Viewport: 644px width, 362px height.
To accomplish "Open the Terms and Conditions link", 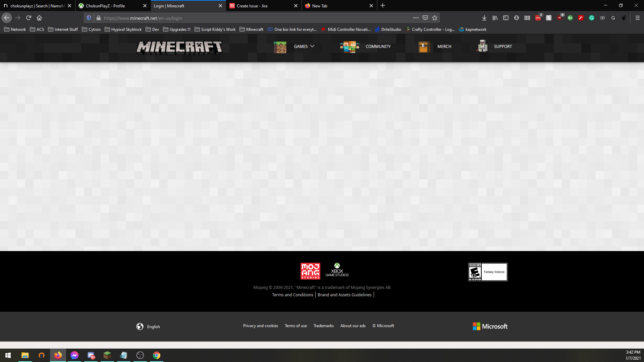I will pos(292,295).
